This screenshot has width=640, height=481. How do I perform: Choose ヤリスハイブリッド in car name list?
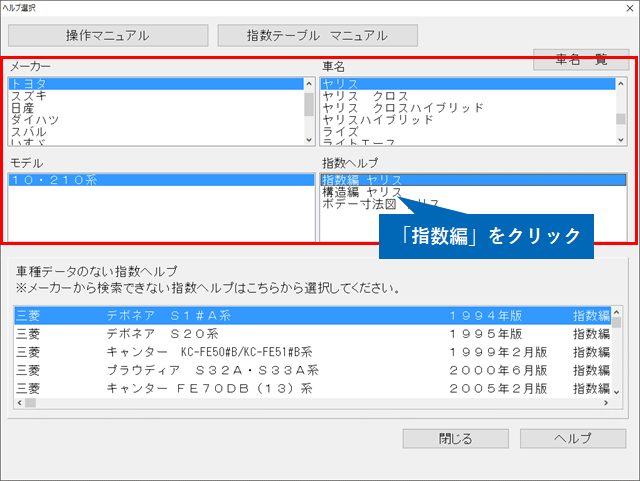[x=378, y=119]
